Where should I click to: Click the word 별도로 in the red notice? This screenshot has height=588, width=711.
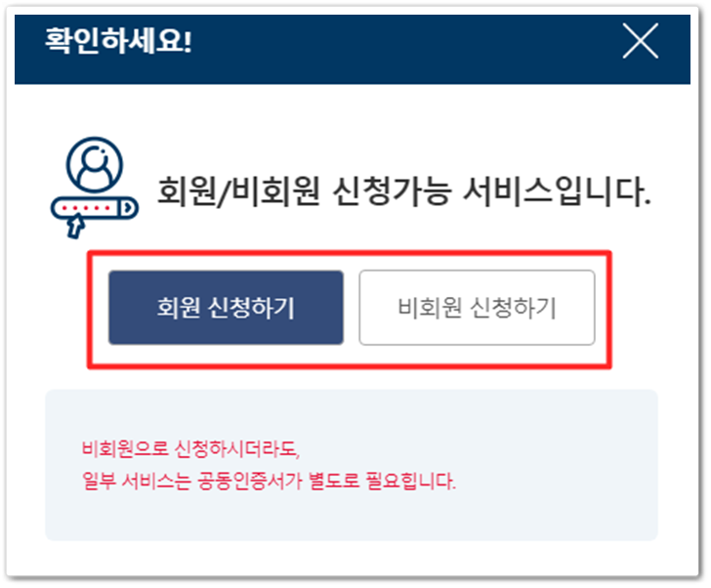coord(334,481)
